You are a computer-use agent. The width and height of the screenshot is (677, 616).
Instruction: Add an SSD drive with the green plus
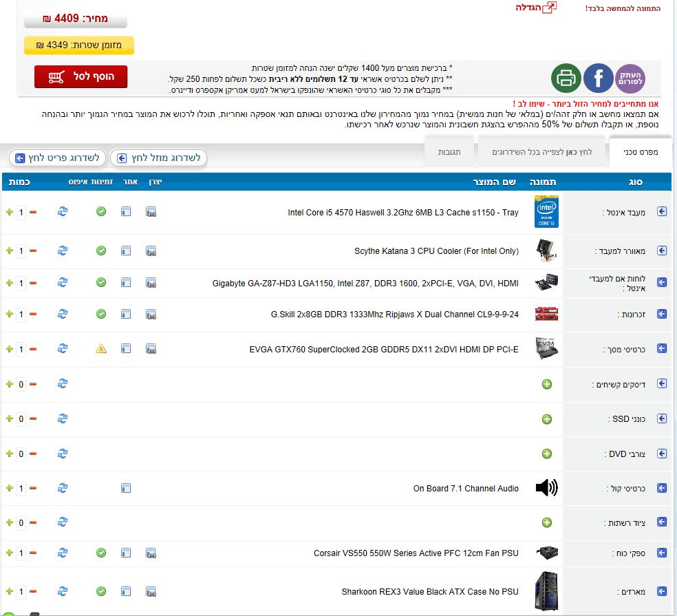click(547, 418)
